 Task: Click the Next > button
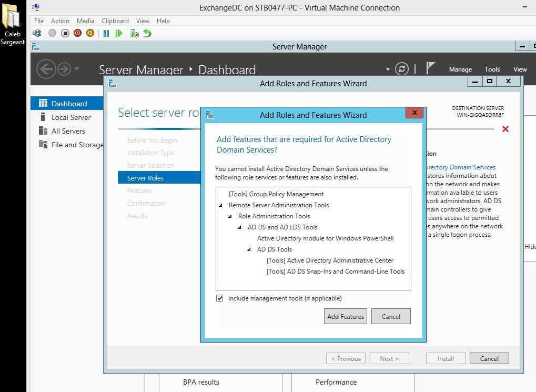(389, 358)
